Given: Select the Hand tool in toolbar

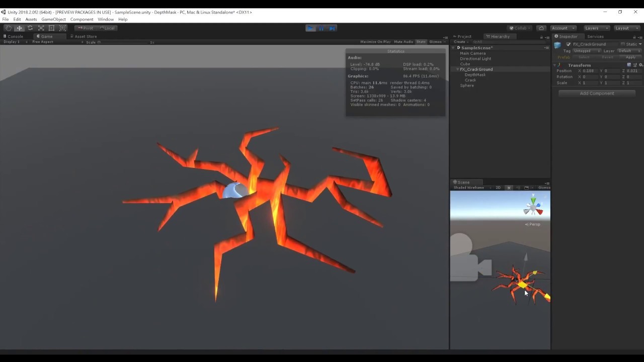Looking at the screenshot, I should tap(9, 28).
